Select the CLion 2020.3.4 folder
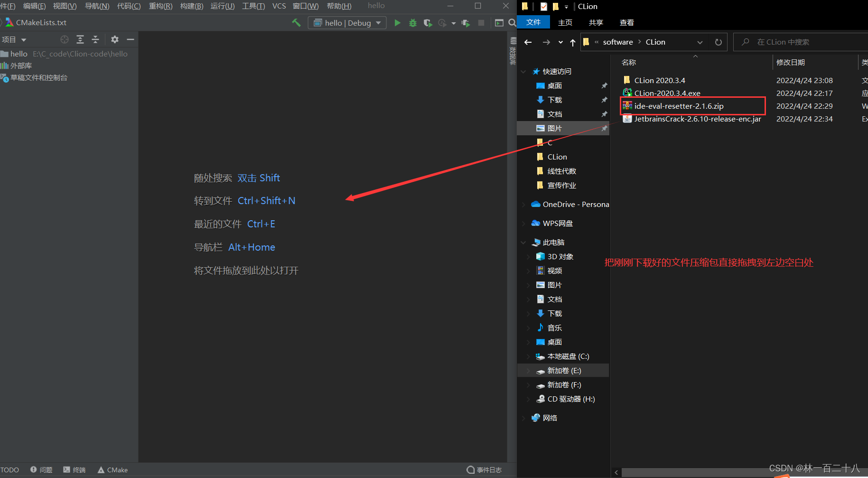868x478 pixels. 660,80
